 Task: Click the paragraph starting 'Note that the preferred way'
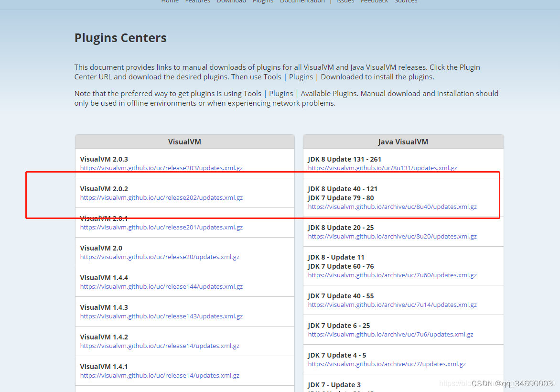(x=286, y=98)
